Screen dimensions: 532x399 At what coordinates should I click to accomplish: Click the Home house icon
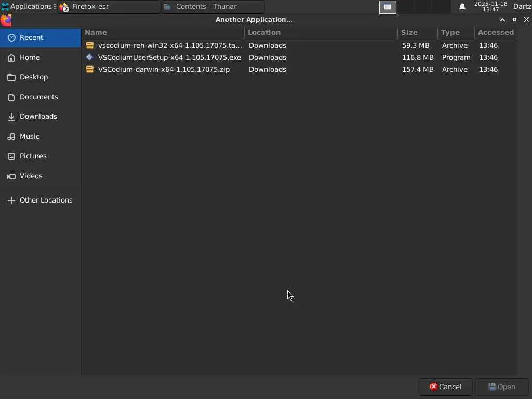[x=11, y=58]
